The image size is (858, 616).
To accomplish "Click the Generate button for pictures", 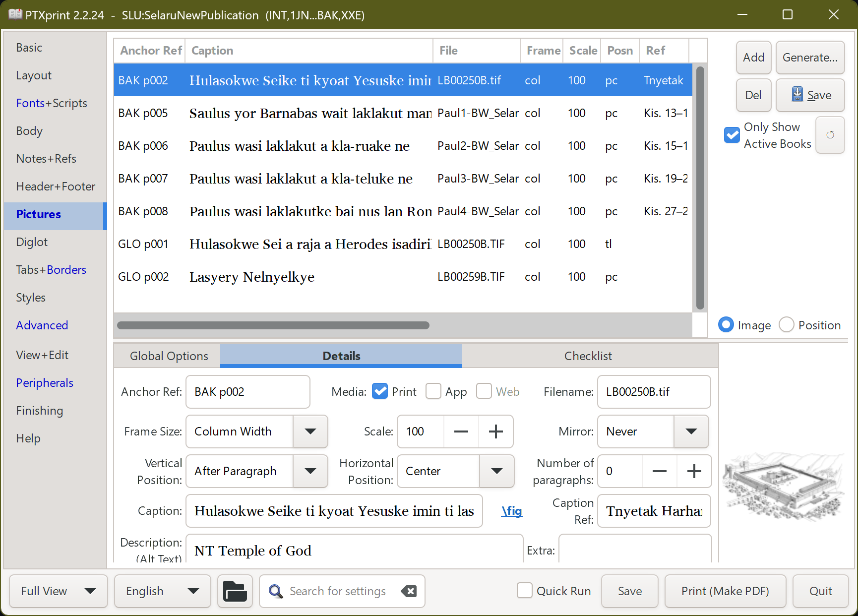I will click(x=809, y=57).
